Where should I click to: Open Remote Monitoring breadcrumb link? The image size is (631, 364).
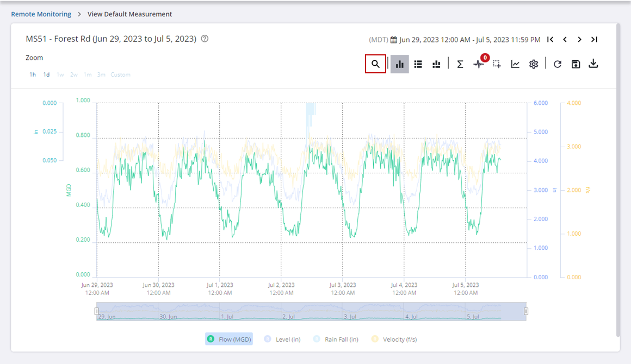point(41,14)
